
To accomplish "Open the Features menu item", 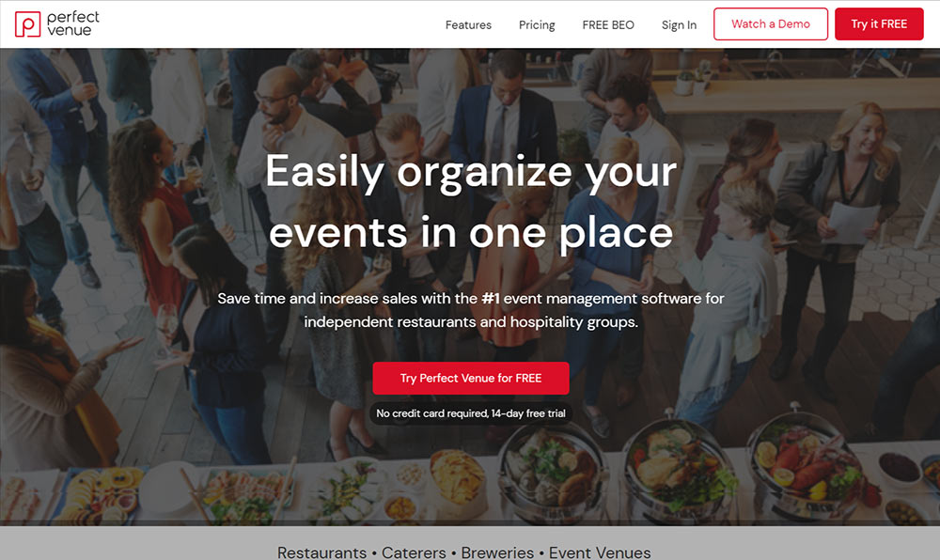I will 468,24.
